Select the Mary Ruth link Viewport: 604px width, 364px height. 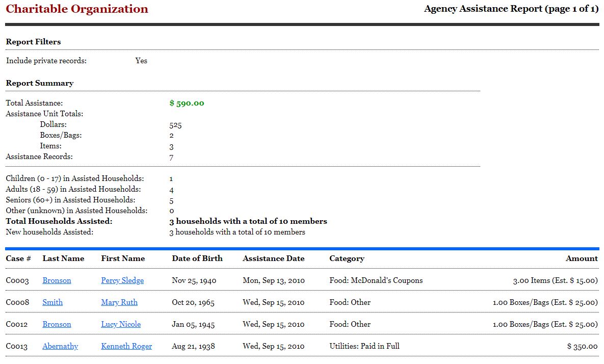pyautogui.click(x=119, y=302)
